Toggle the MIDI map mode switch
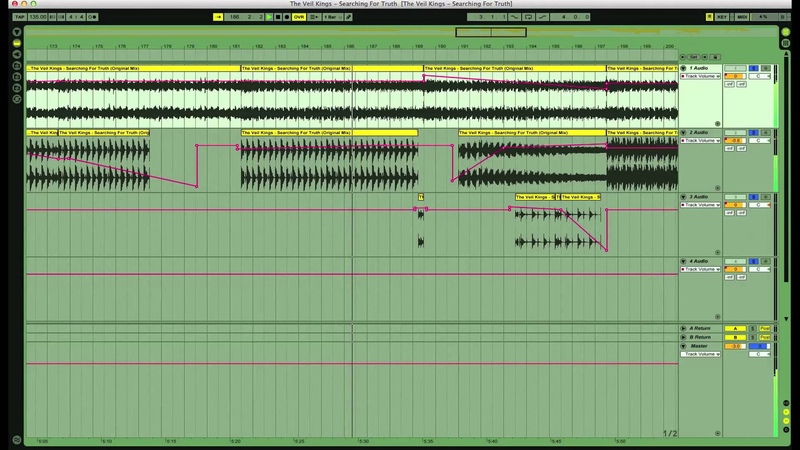Screen dimensions: 800x450 coord(742,17)
